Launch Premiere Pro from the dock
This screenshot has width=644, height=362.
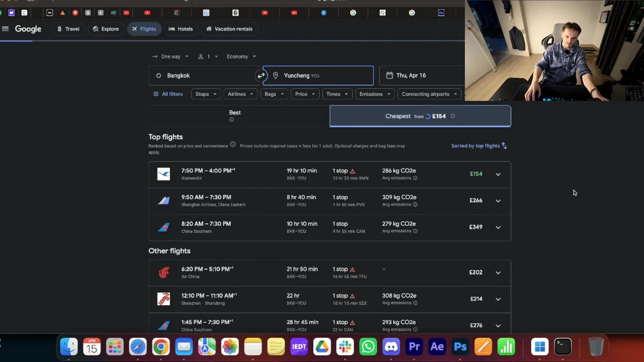pos(414,346)
